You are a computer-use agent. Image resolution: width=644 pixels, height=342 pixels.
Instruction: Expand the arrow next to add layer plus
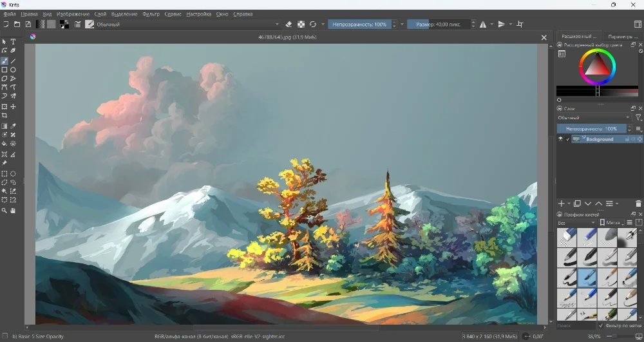click(x=569, y=204)
